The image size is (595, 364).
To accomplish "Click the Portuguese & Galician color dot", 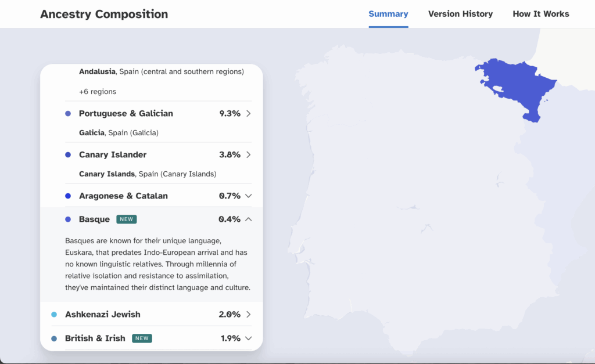I will click(x=68, y=114).
